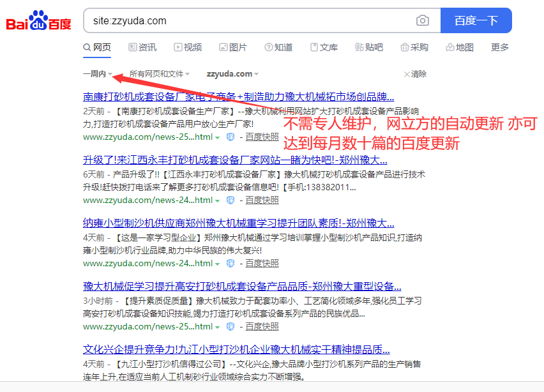
Task: Click the 地图 map icon
Action: (x=450, y=47)
